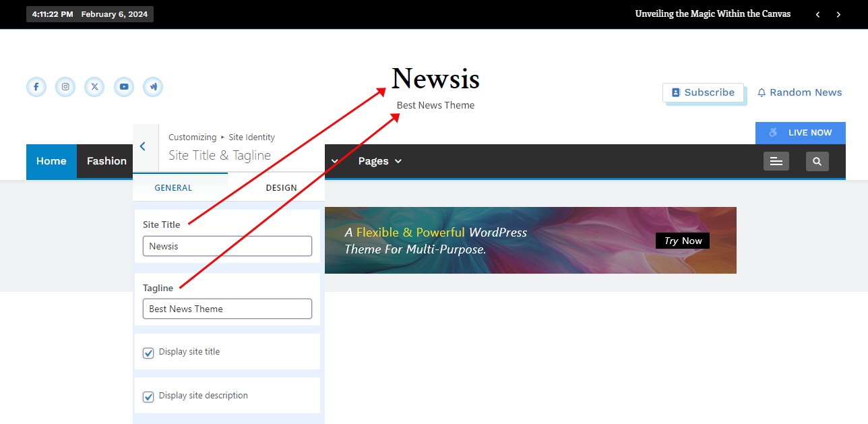Image resolution: width=868 pixels, height=424 pixels.
Task: Go back from Site Title & Tagline panel
Action: click(x=143, y=146)
